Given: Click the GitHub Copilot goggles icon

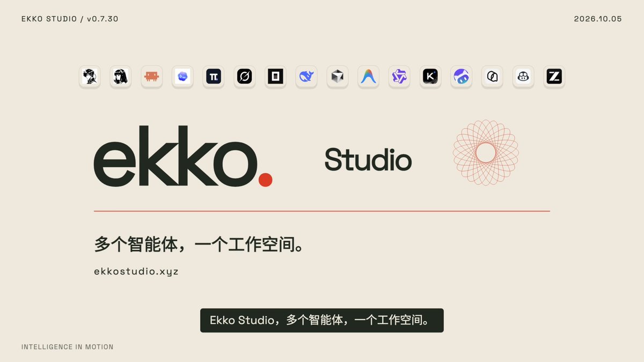Looking at the screenshot, I should 523,77.
